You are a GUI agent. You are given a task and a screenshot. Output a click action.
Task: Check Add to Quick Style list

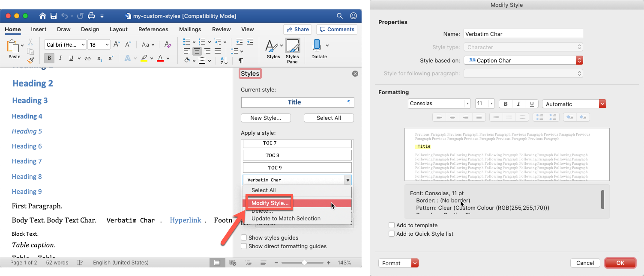pyautogui.click(x=392, y=234)
